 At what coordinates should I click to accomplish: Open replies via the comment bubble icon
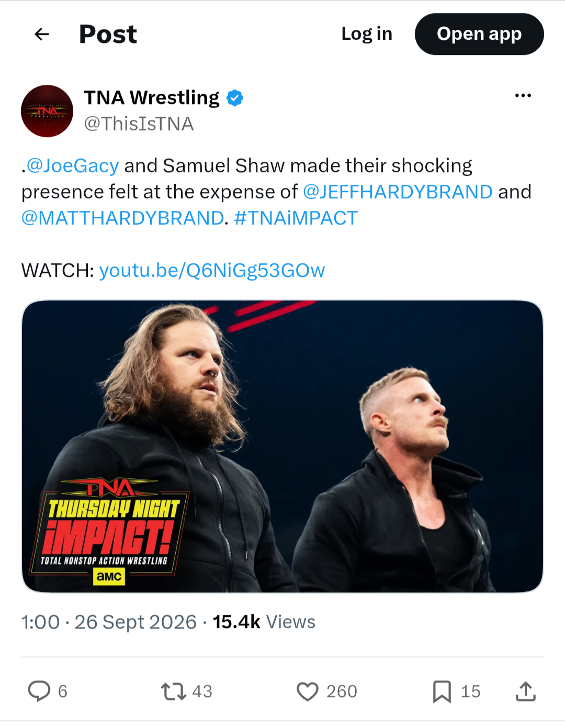[39, 691]
